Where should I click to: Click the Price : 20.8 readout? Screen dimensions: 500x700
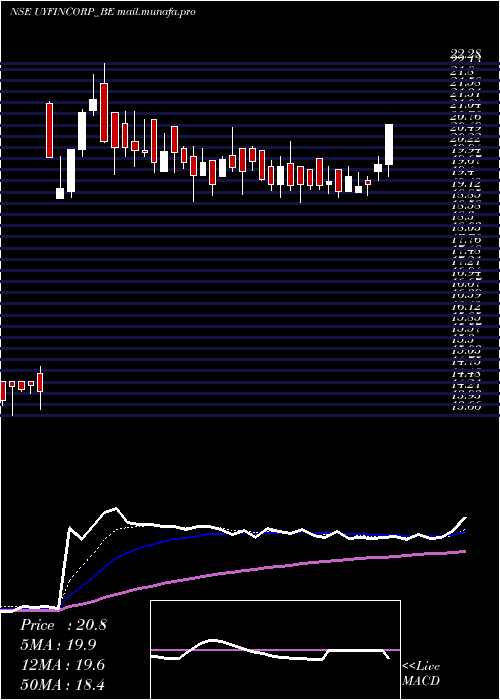click(63, 625)
